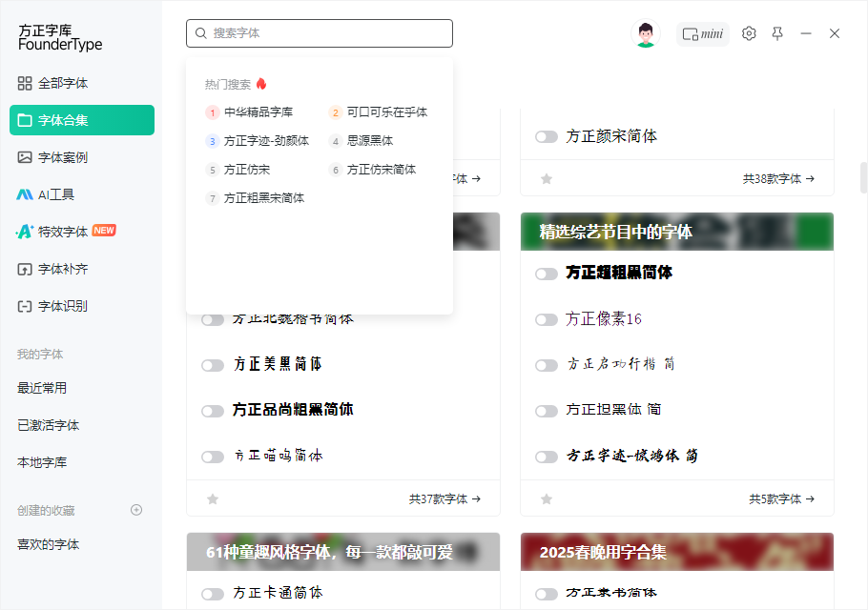The height and width of the screenshot is (610, 868).
Task: Open 全部字体 section
Action: 82,84
